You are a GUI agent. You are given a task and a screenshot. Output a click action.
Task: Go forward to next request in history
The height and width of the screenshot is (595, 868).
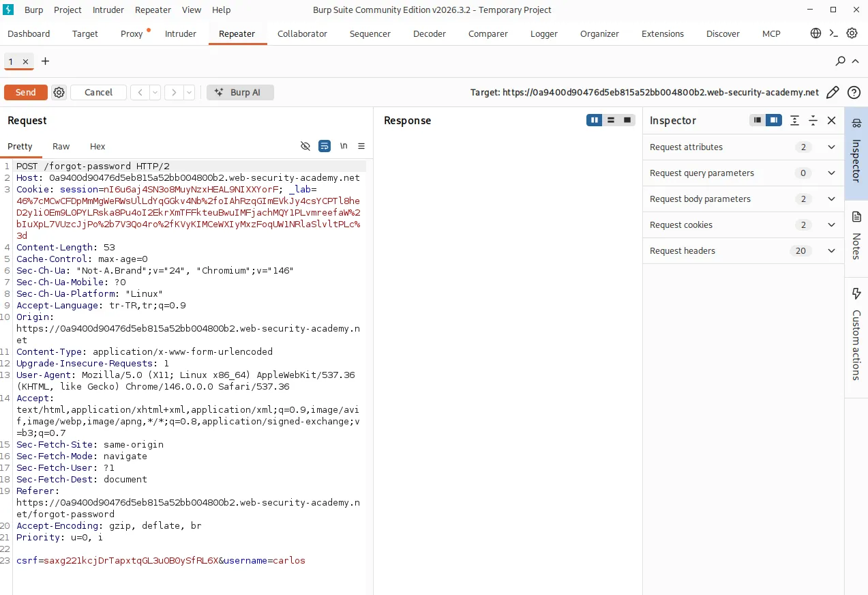pos(174,92)
